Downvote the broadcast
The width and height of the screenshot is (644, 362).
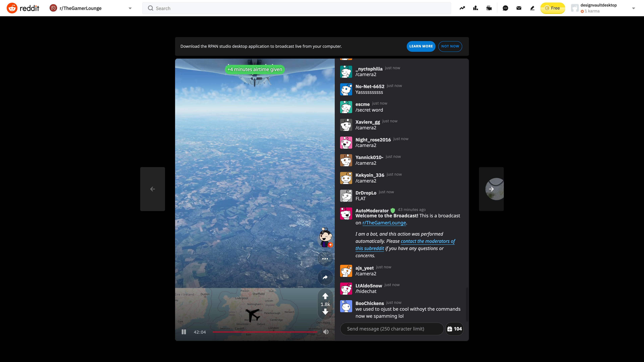pos(325,312)
